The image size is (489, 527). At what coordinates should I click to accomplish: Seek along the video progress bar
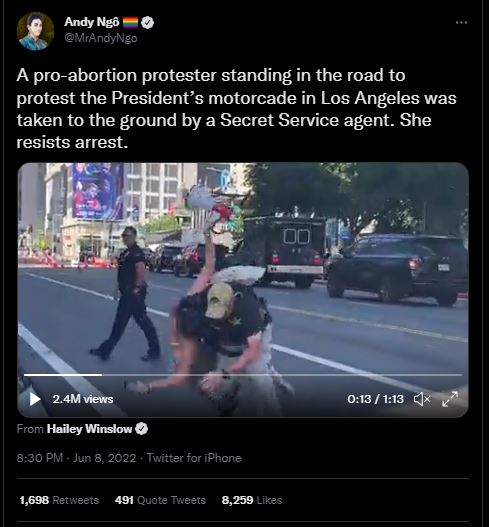(x=243, y=375)
